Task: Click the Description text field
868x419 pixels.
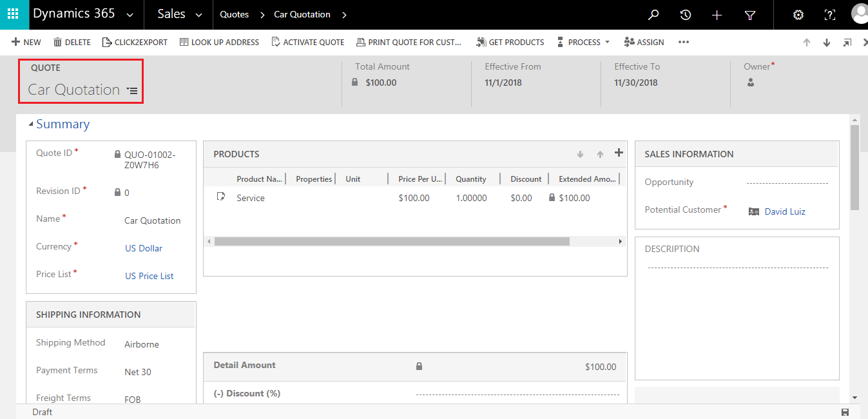Action: pos(737,268)
